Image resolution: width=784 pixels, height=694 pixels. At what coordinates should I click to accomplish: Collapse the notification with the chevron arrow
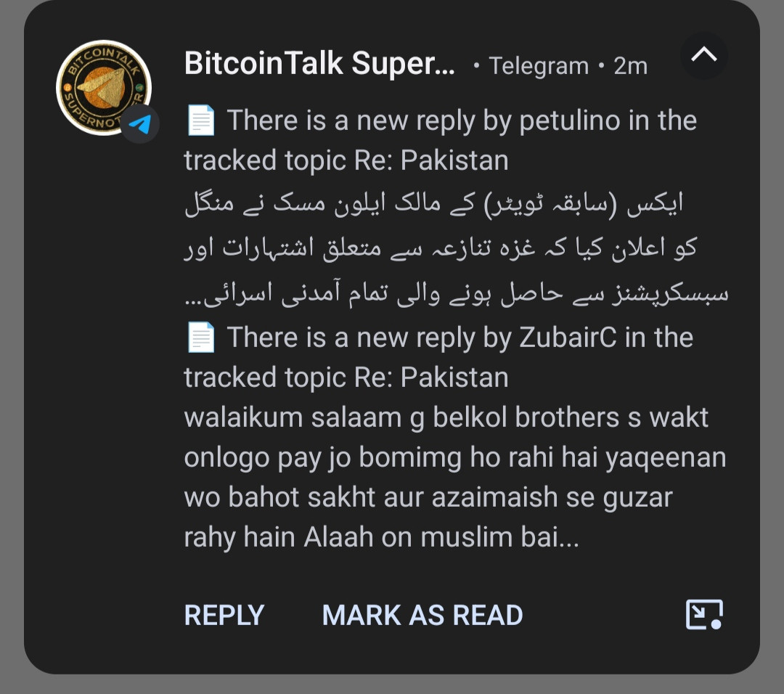pos(704,55)
